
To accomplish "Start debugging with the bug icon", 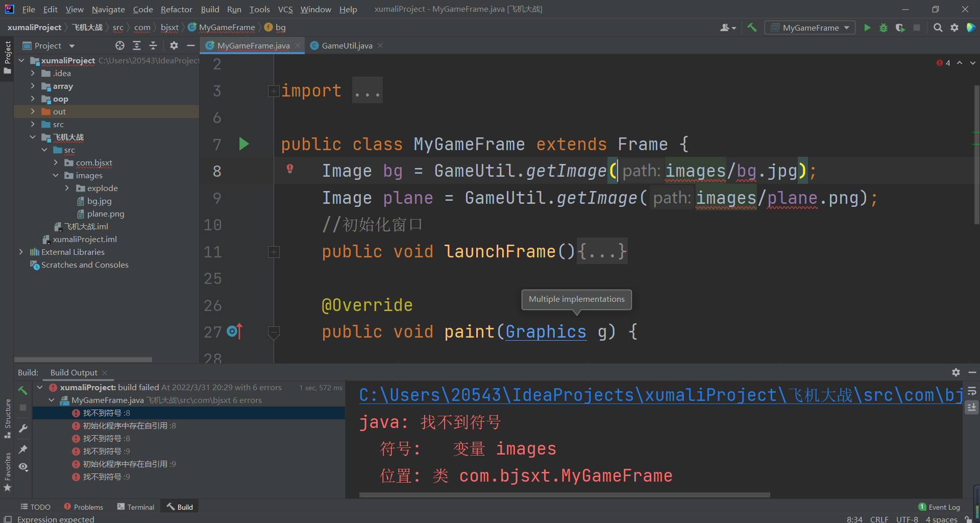I will pos(884,28).
